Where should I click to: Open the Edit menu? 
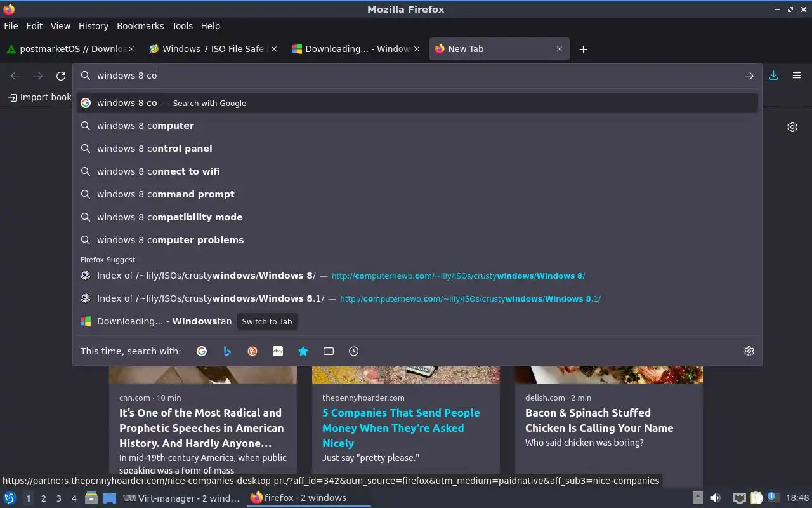pos(34,26)
